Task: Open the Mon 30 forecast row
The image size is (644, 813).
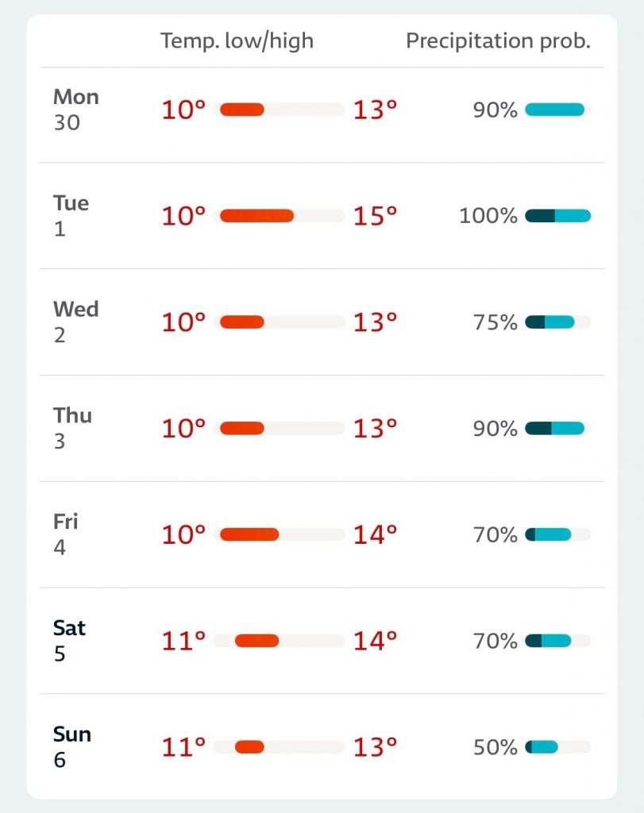Action: pyautogui.click(x=76, y=110)
